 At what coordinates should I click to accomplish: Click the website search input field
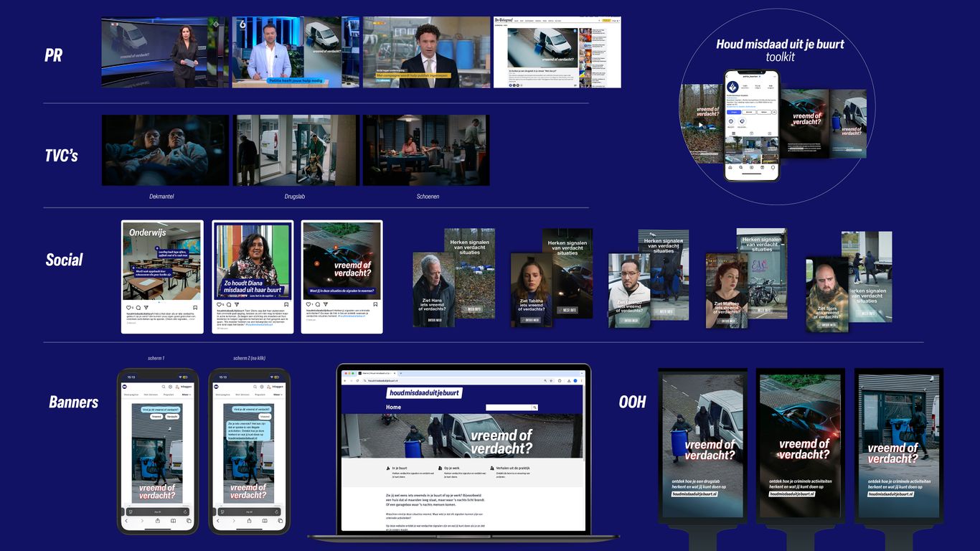pyautogui.click(x=508, y=408)
